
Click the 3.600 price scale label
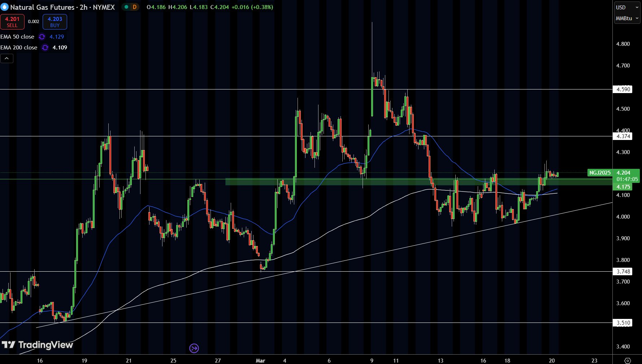pyautogui.click(x=623, y=303)
